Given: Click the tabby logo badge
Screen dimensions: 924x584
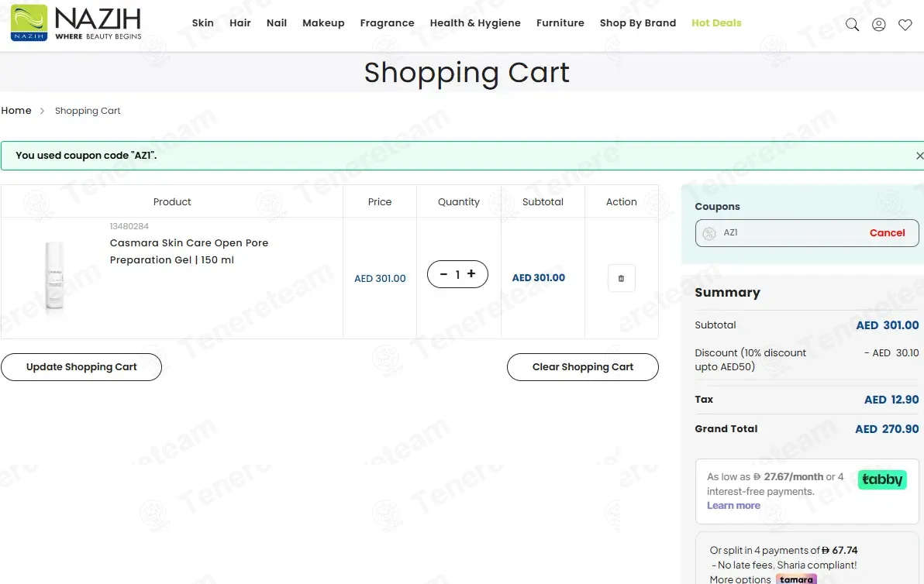Looking at the screenshot, I should pyautogui.click(x=882, y=479).
